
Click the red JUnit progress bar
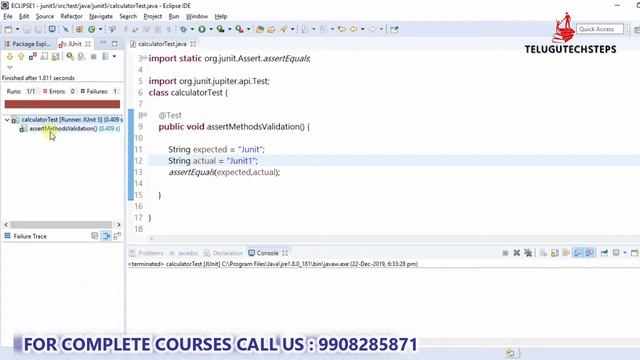click(x=62, y=104)
